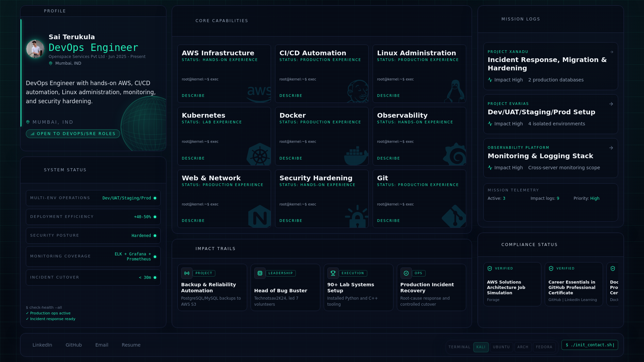Open the Incident Response, Migration & Hardening title
This screenshot has height=362, width=644.
pyautogui.click(x=547, y=64)
